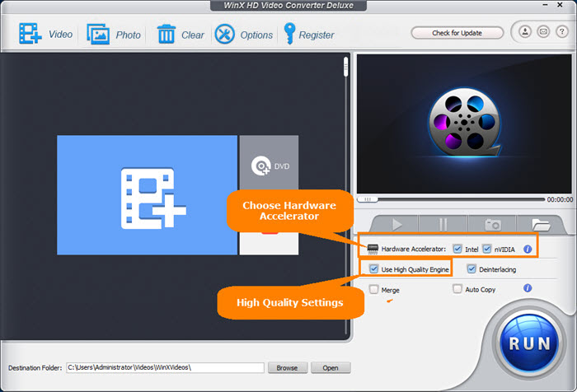Click the Clear trash can icon
Screen dimensions: 577x392
(166, 34)
